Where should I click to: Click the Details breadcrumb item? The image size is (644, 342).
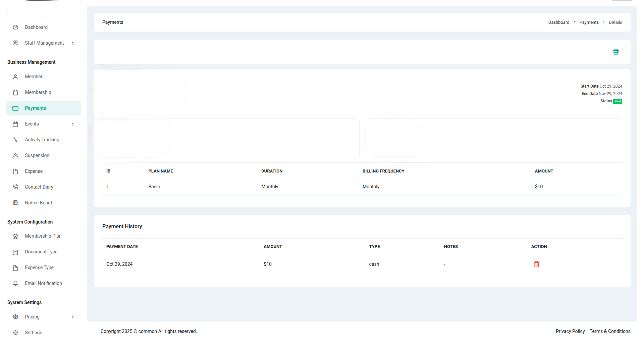615,22
